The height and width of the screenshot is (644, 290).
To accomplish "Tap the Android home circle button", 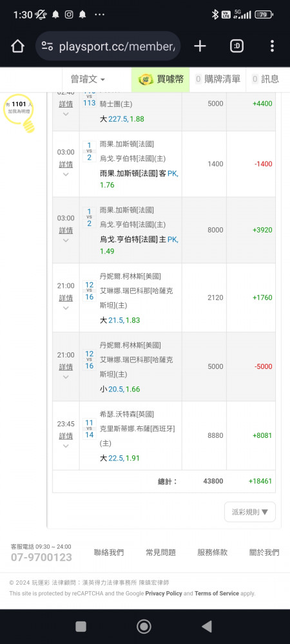I will (144, 627).
